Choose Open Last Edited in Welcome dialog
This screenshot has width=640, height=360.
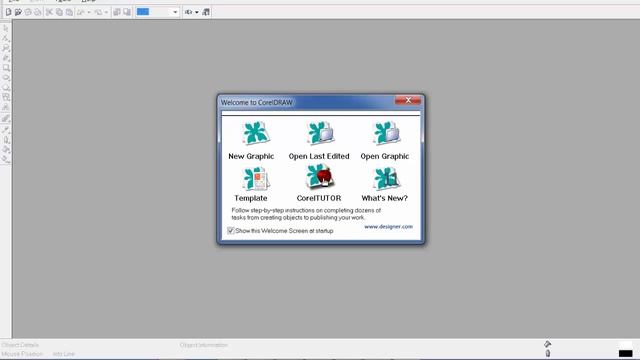pyautogui.click(x=320, y=133)
